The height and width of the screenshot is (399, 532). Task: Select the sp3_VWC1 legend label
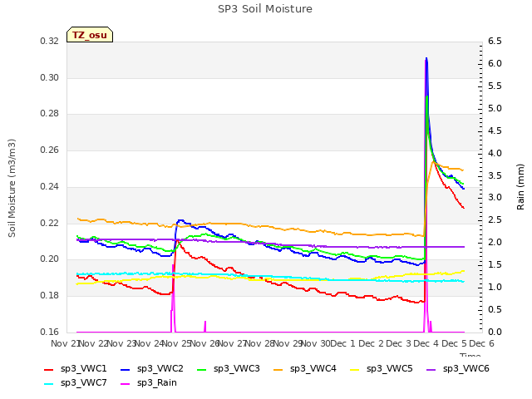[83, 368]
